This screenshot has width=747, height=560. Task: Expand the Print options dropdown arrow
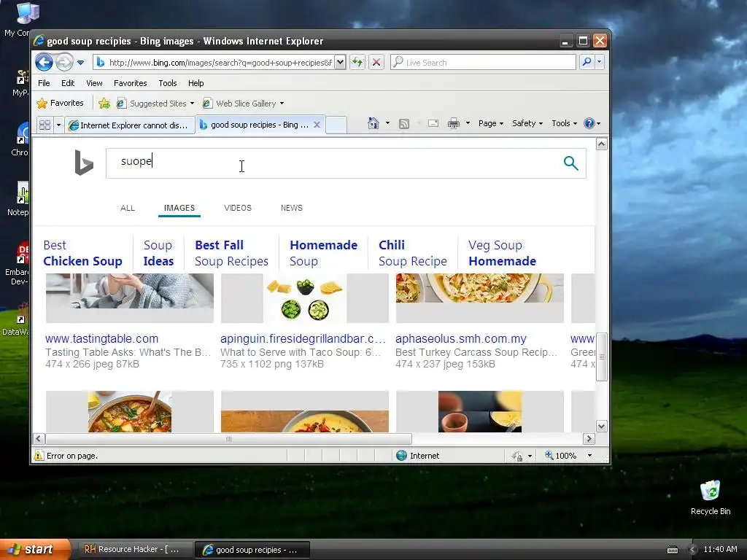click(468, 123)
